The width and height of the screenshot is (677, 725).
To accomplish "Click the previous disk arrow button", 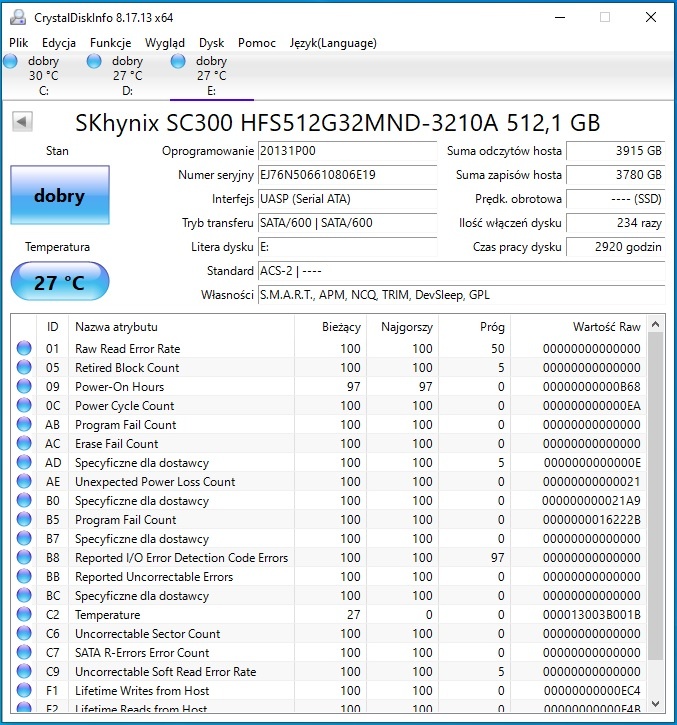I will pyautogui.click(x=22, y=122).
